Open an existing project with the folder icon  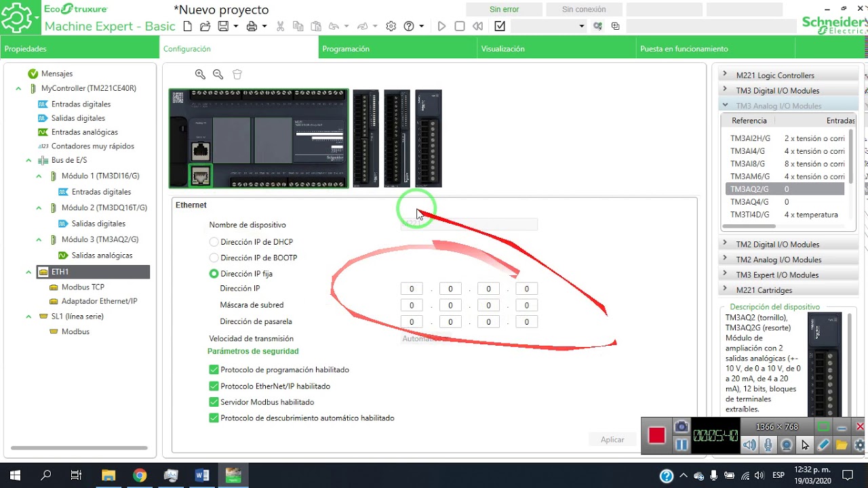[205, 26]
